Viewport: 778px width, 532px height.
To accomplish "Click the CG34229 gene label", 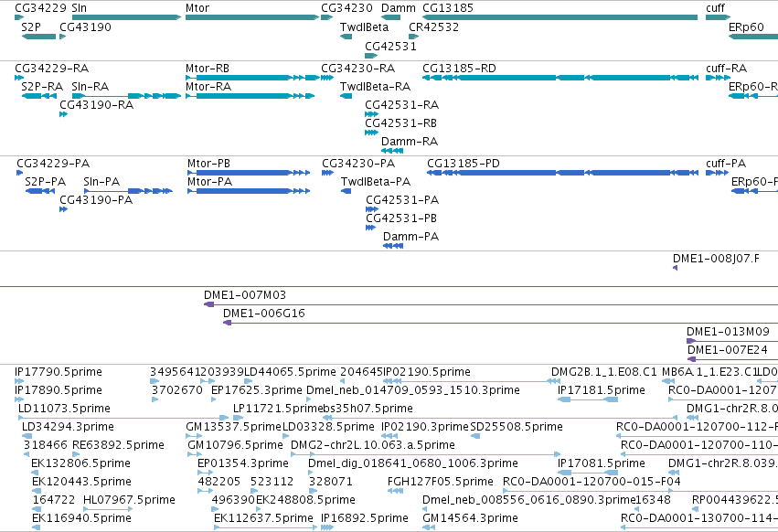I will point(41,8).
